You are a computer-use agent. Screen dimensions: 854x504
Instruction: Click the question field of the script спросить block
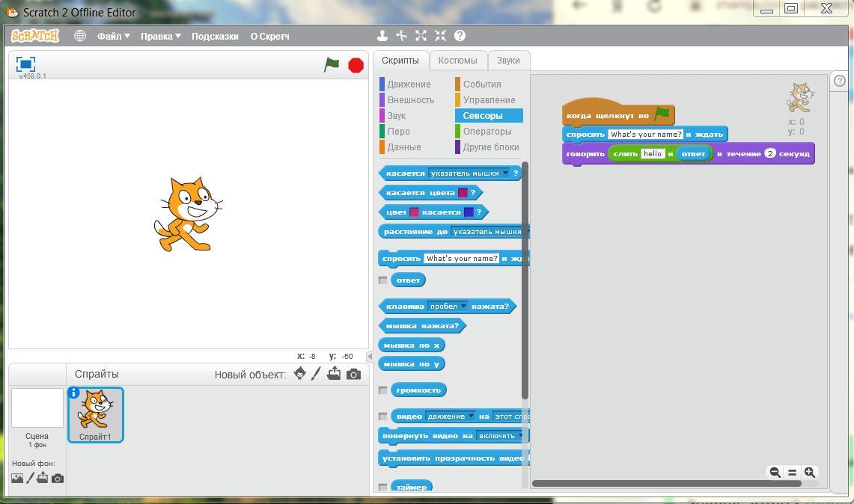tap(645, 135)
